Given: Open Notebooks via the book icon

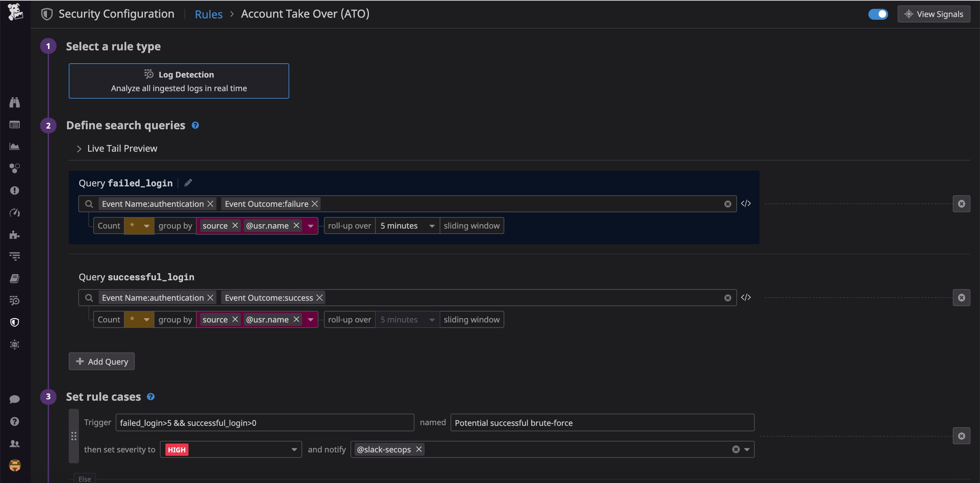Looking at the screenshot, I should tap(14, 278).
